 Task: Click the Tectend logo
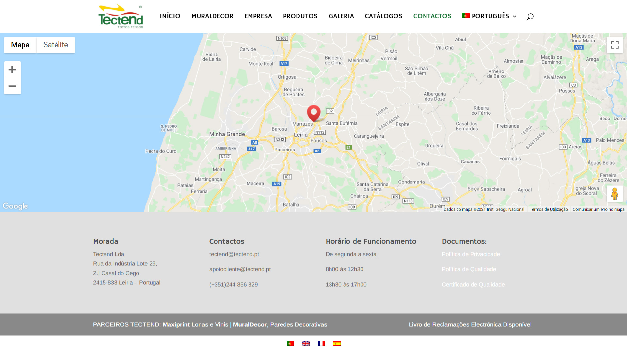(x=121, y=16)
